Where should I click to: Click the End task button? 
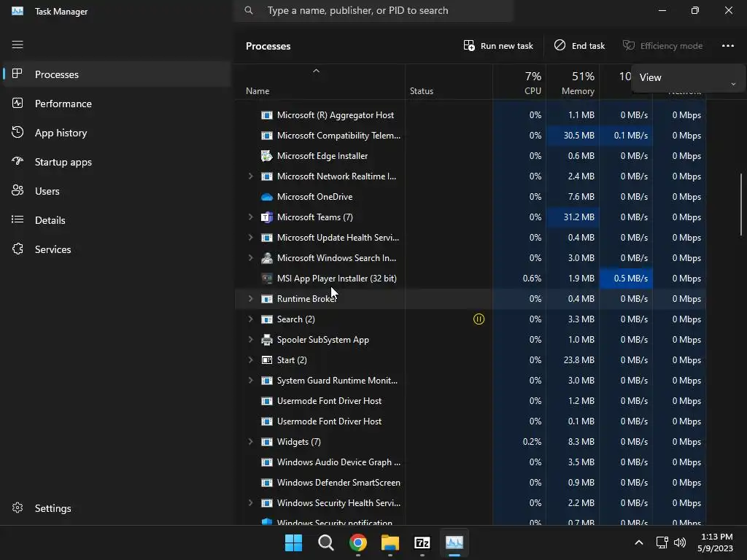(579, 46)
